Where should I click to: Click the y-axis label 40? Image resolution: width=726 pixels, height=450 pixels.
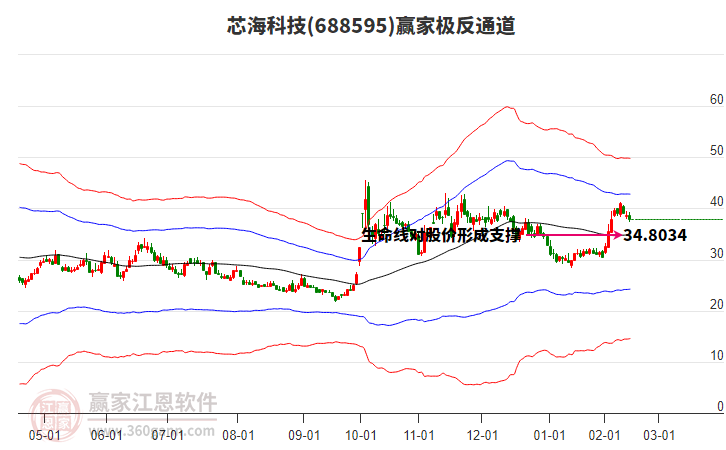[716, 201]
